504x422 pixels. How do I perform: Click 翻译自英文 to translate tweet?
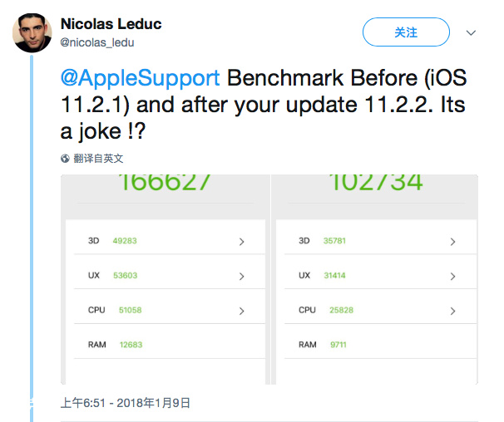pos(99,158)
